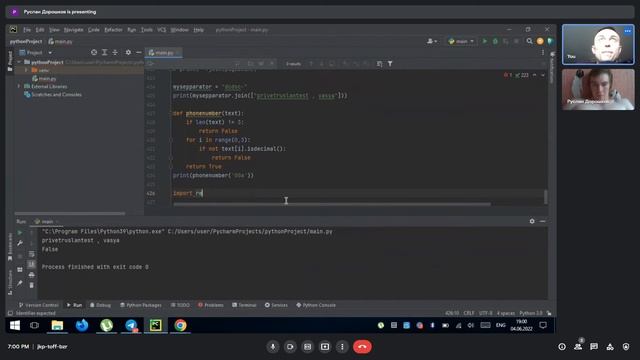Open the Debug tool window tab
Image resolution: width=640 pixels, height=360 pixels.
(x=100, y=305)
